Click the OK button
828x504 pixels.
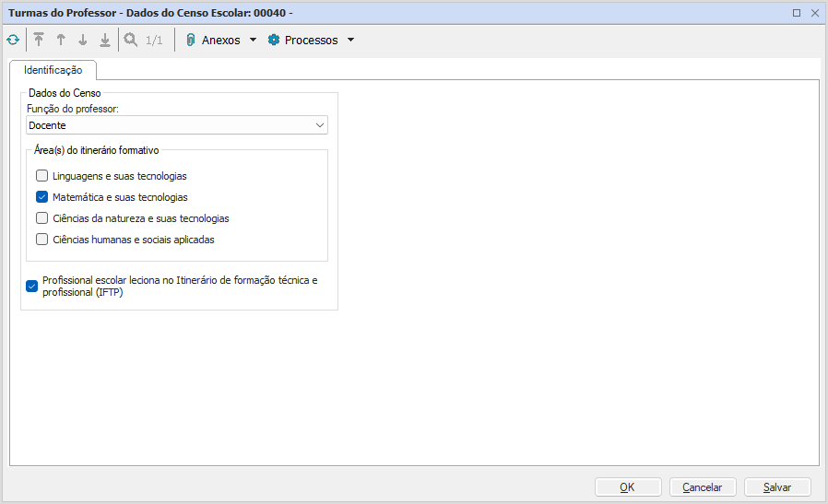tap(628, 487)
